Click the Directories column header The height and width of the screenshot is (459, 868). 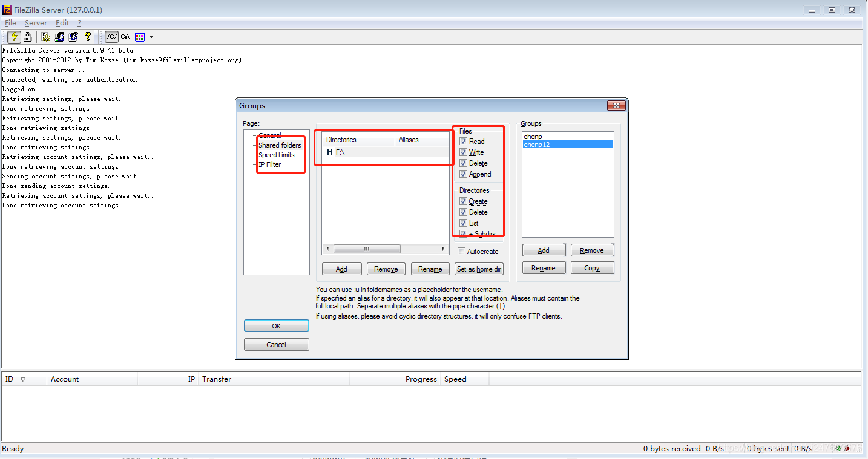tap(358, 140)
